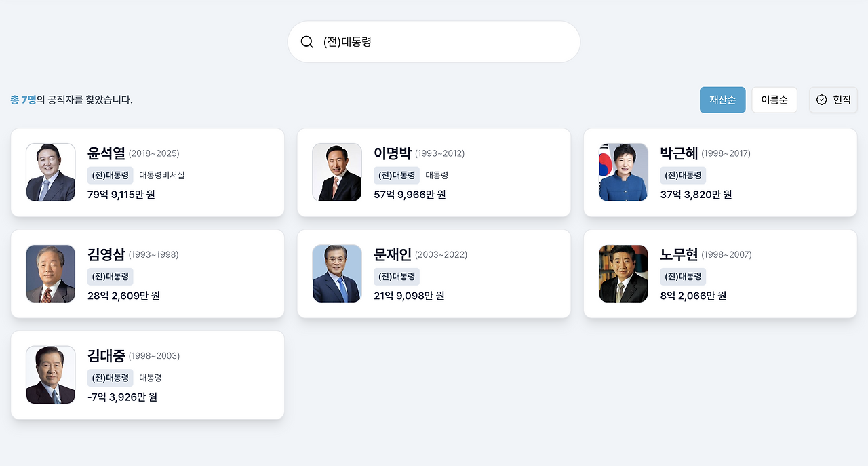
Task: Click 김대중's asset amount -7억 3,926만 원
Action: click(x=122, y=397)
